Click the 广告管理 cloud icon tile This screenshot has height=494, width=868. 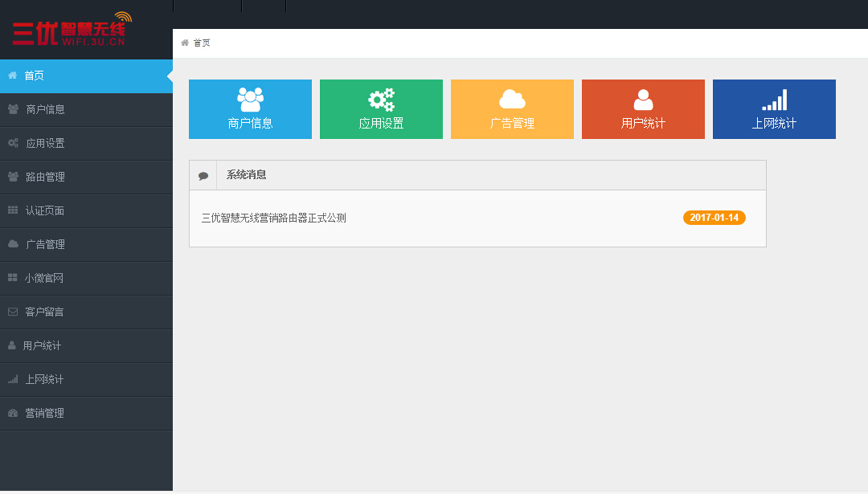(512, 109)
